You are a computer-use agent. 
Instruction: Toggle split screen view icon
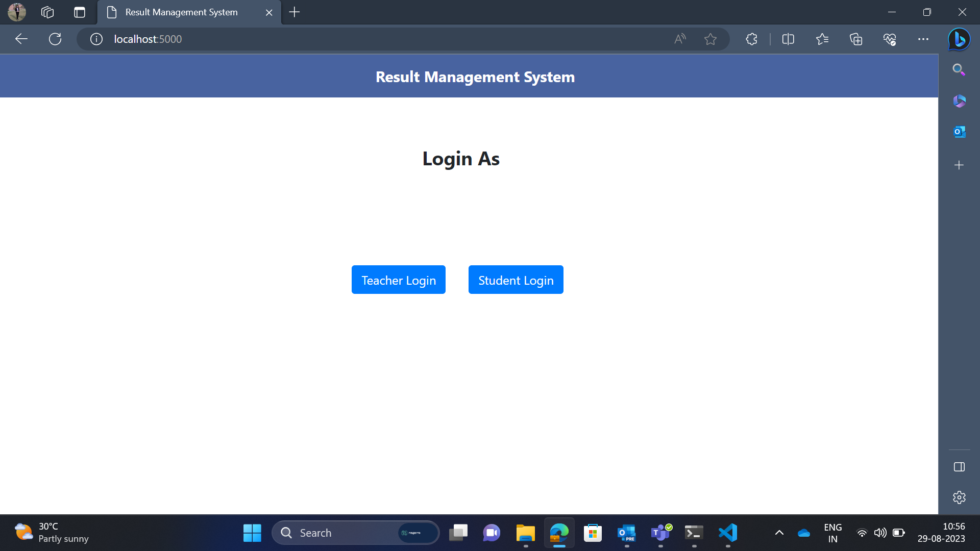788,39
